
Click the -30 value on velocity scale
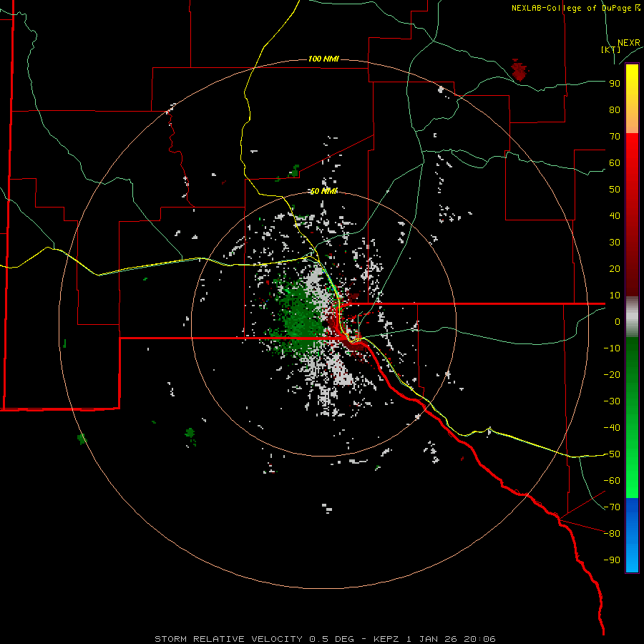coord(612,401)
